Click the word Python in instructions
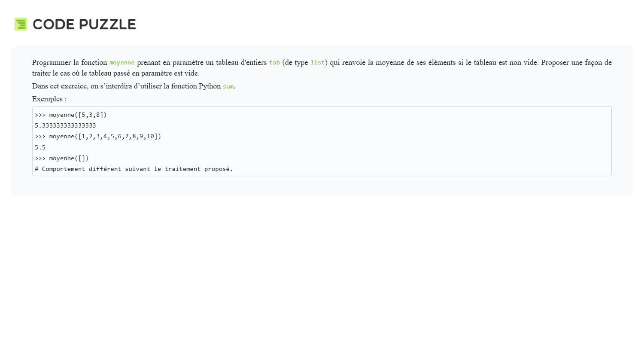The width and height of the screenshot is (644, 338). 210,86
